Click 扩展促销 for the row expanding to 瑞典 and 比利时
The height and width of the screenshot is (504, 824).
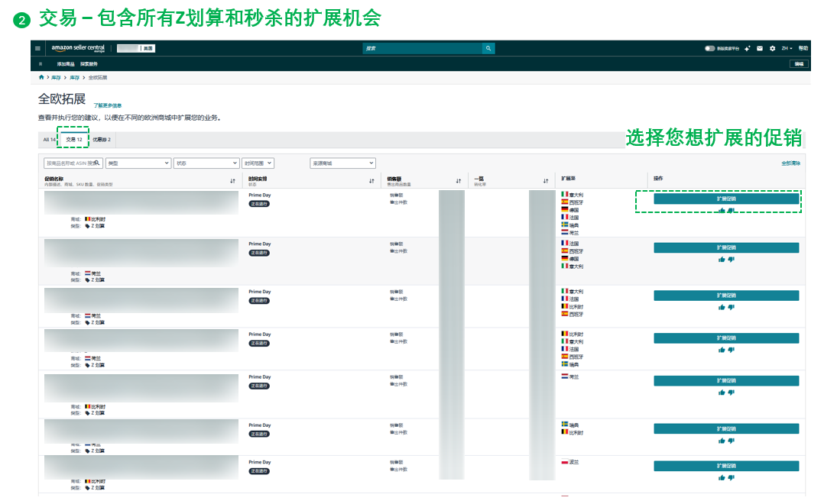click(x=726, y=429)
